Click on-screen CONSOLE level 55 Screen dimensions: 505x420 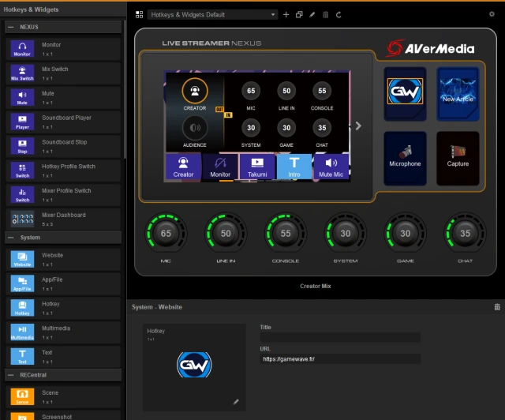(x=322, y=91)
